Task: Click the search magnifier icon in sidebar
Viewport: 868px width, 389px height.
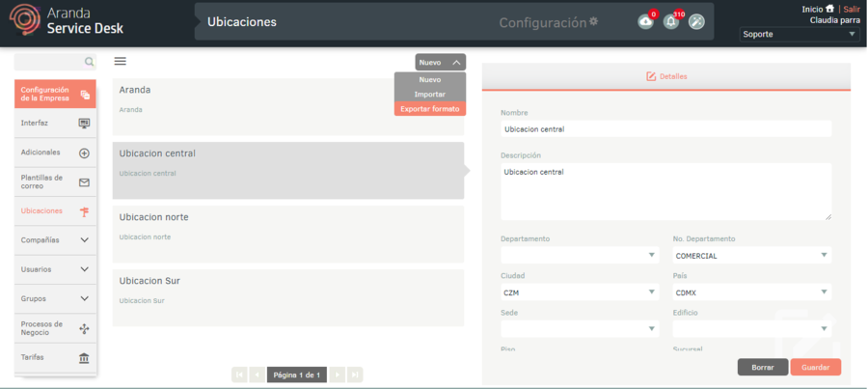Action: pyautogui.click(x=89, y=62)
